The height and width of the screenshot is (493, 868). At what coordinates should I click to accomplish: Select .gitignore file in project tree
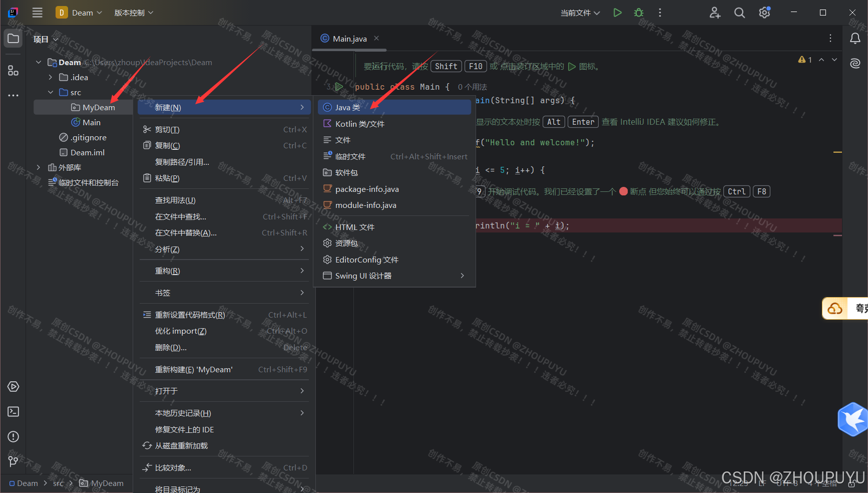(x=83, y=137)
